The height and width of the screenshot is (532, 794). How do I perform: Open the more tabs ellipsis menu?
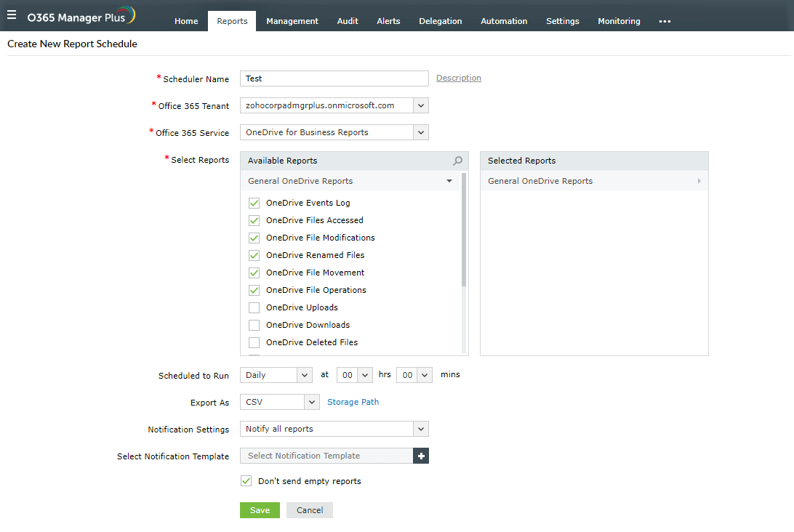665,21
